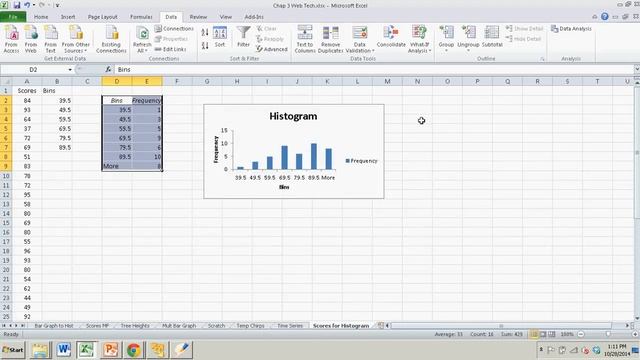Click the Histogram chart title

pos(293,116)
